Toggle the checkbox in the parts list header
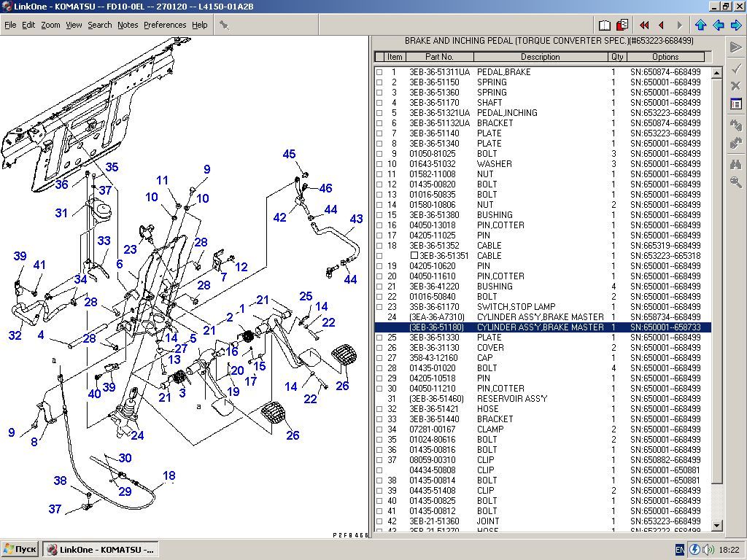The height and width of the screenshot is (560, 747). pos(379,57)
